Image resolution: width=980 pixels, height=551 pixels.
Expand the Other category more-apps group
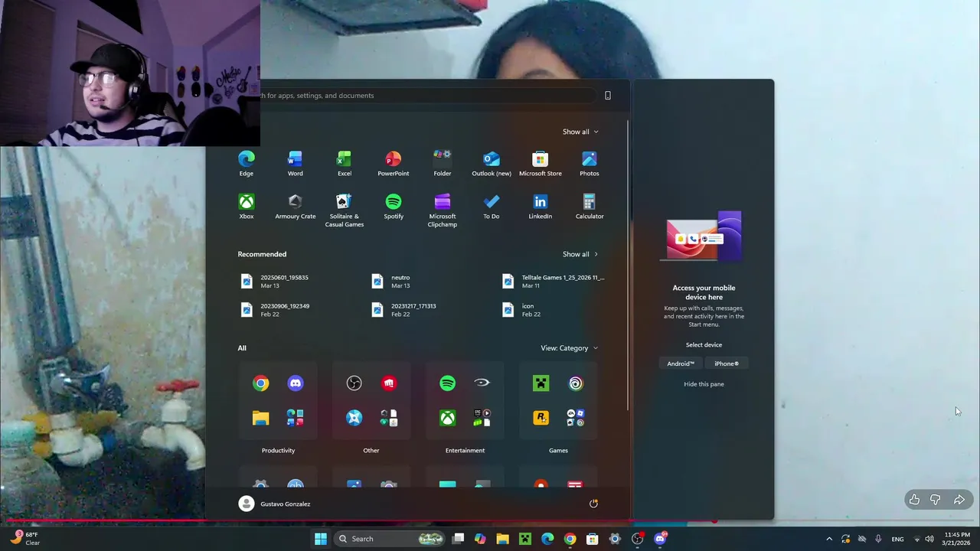click(389, 418)
